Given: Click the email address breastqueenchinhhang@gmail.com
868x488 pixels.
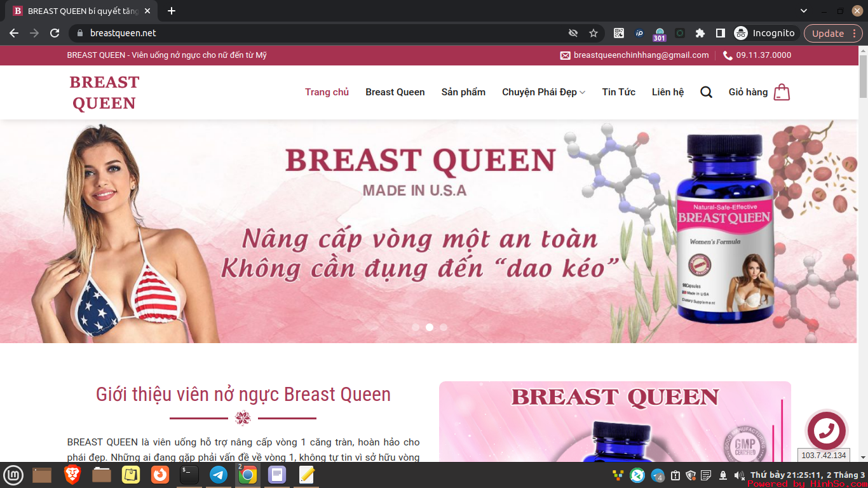Looking at the screenshot, I should click(641, 55).
